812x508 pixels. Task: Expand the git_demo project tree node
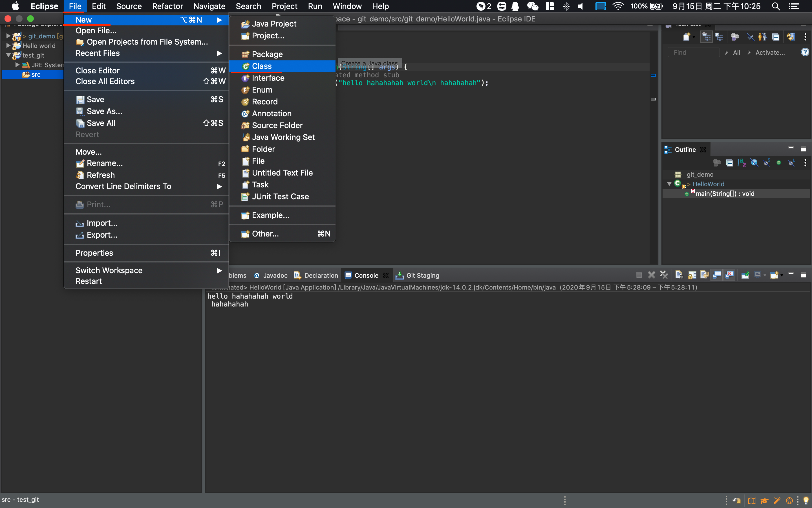(x=8, y=36)
